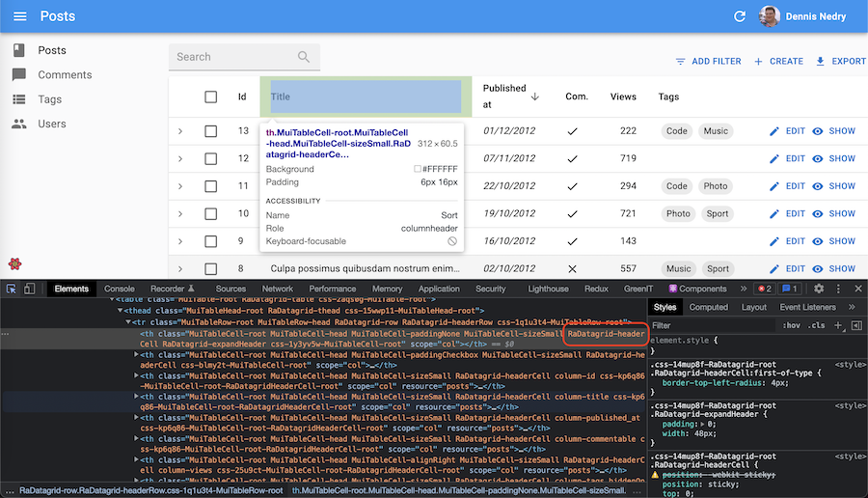Open the hamburger navigation menu
Viewport: 868px width, 498px height.
[20, 16]
